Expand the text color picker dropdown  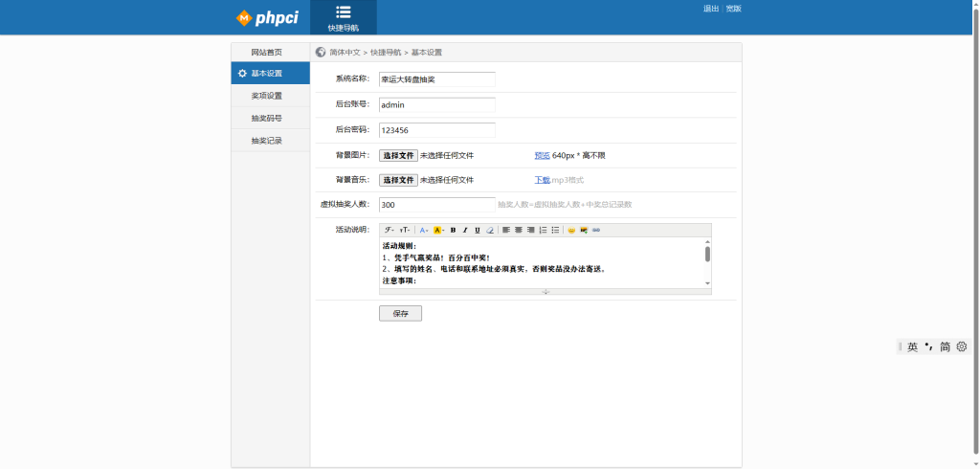(x=424, y=230)
